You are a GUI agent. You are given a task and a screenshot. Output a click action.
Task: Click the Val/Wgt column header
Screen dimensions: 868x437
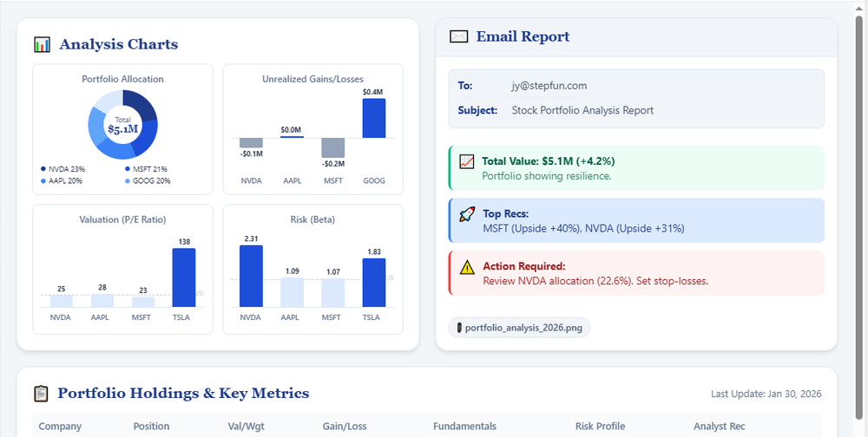(x=247, y=427)
